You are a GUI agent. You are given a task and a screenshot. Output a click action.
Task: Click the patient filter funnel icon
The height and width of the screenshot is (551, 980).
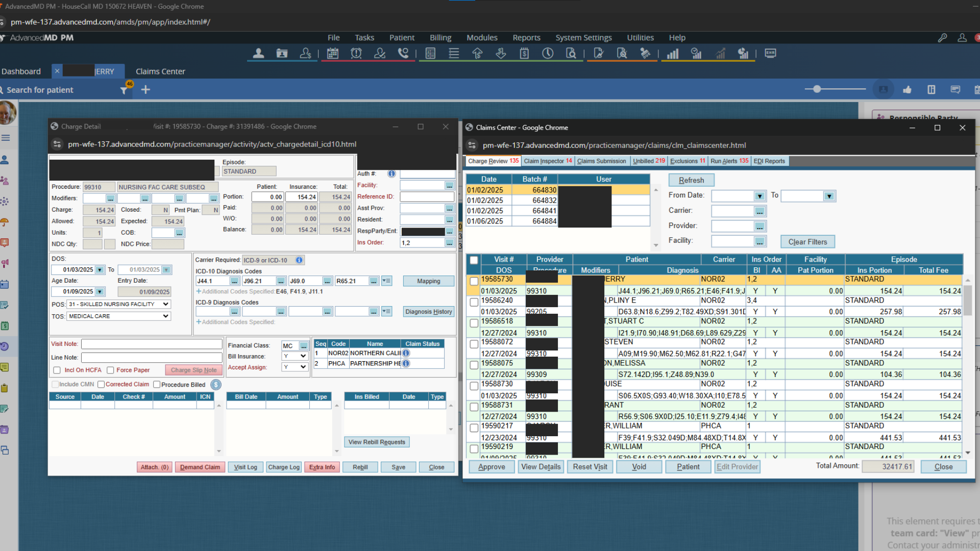[124, 90]
